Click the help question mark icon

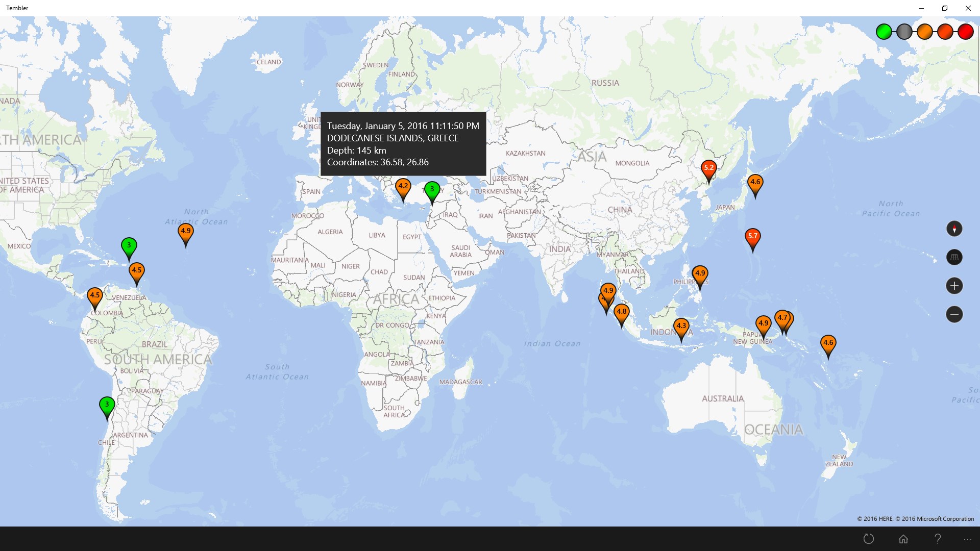pos(937,539)
